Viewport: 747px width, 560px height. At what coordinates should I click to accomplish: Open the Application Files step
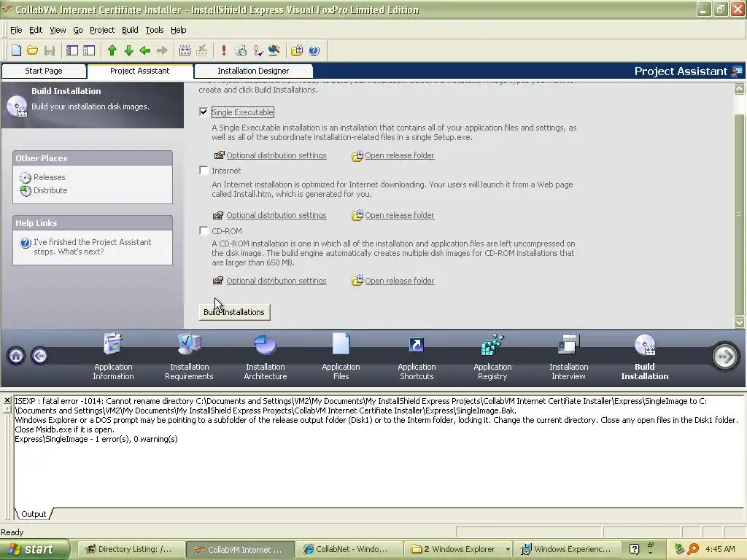point(341,357)
